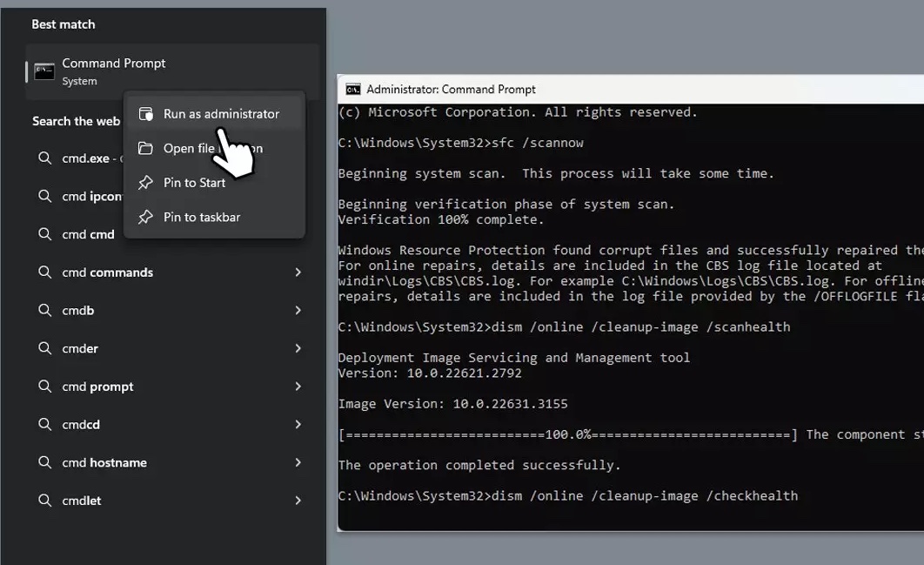Click inside the Command Prompt terminal at the prompt line
Screen dimensions: 924x565
(609, 495)
